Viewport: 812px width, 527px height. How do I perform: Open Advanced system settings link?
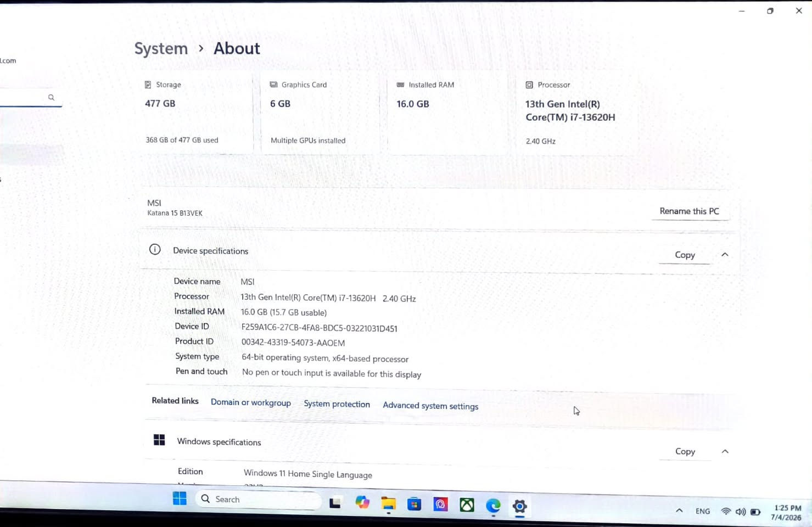pos(430,406)
